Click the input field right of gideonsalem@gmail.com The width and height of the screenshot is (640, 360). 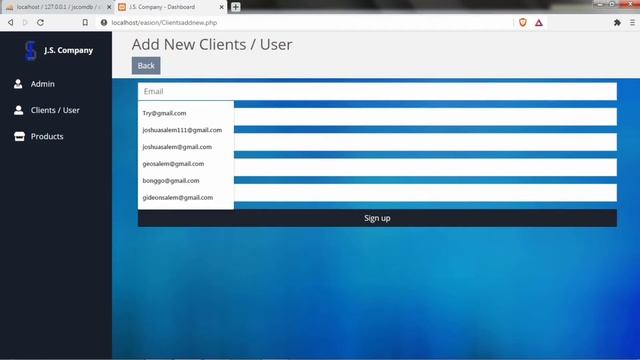coord(425,193)
